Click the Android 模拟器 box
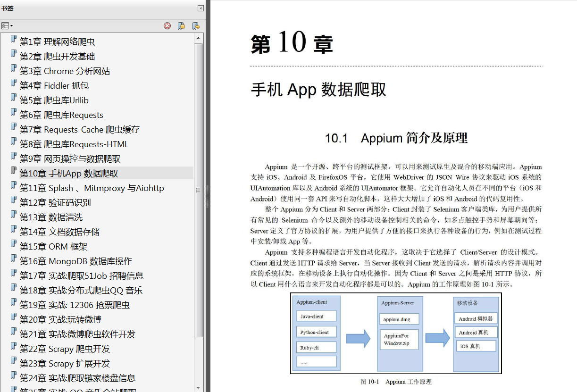577x392 pixels. [x=476, y=319]
